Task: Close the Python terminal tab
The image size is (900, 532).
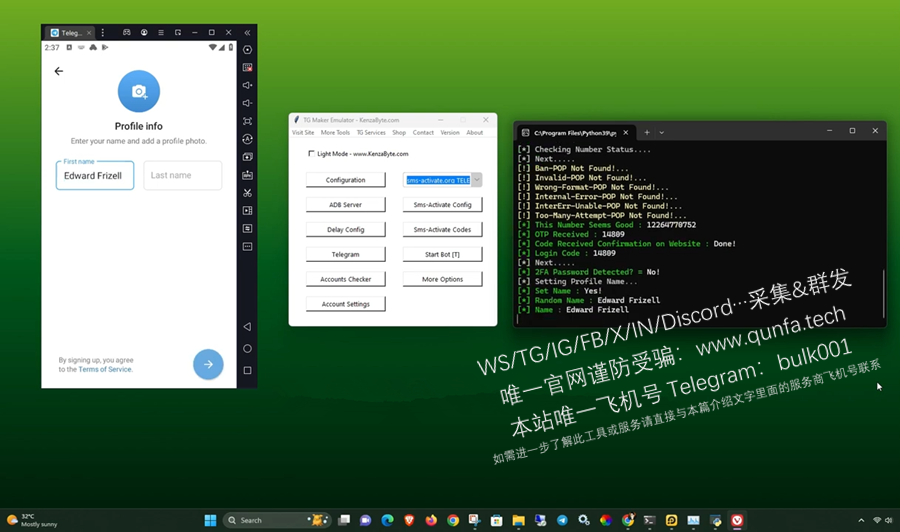Action: tap(626, 133)
